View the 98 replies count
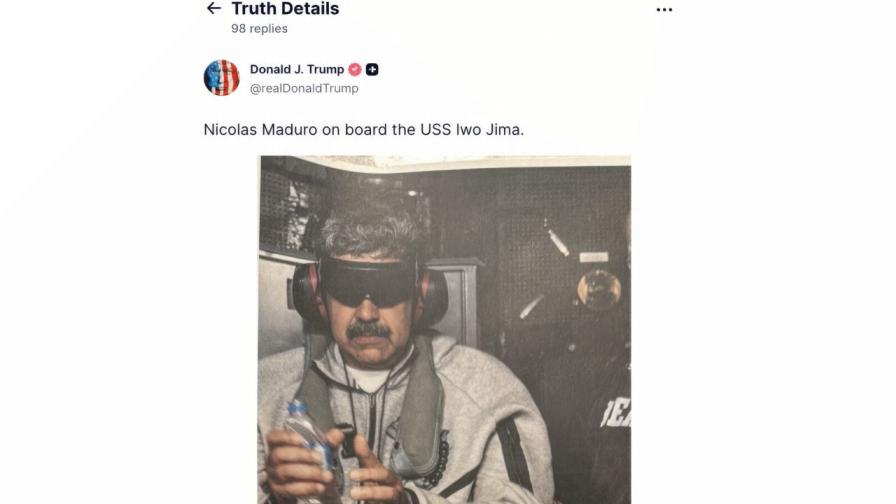The image size is (896, 504). tap(259, 29)
